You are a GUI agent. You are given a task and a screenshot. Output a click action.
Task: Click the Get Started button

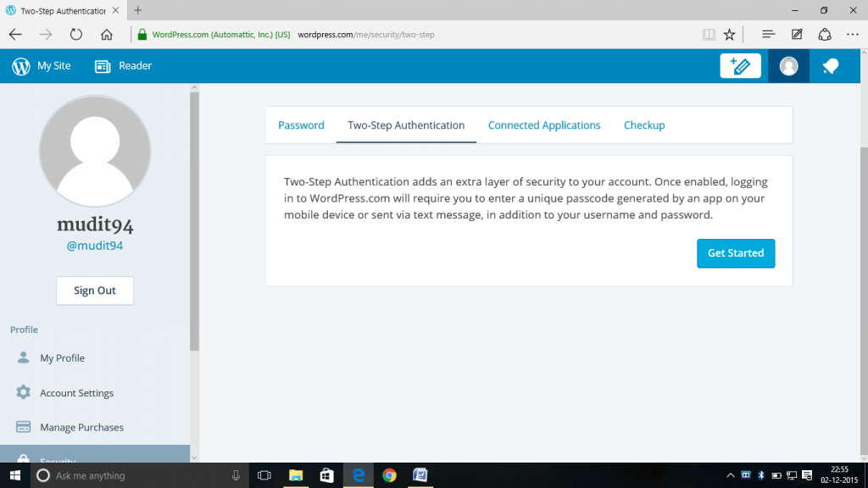pos(736,252)
